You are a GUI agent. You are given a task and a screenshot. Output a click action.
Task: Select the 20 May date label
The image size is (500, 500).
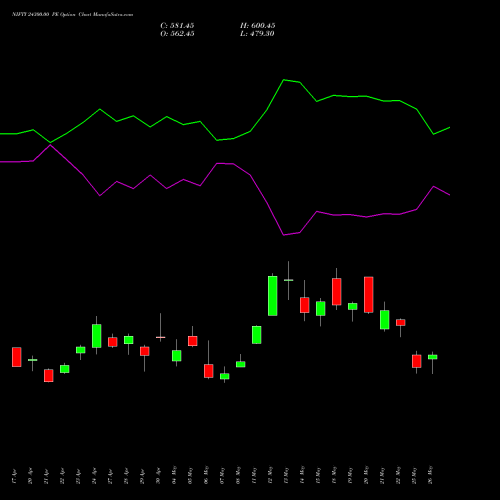click(366, 475)
